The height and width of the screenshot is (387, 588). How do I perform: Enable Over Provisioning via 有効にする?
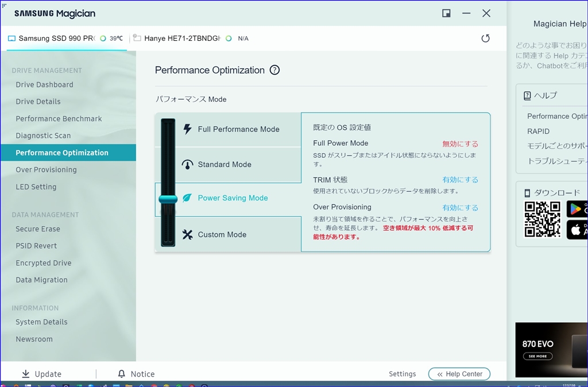tap(460, 208)
